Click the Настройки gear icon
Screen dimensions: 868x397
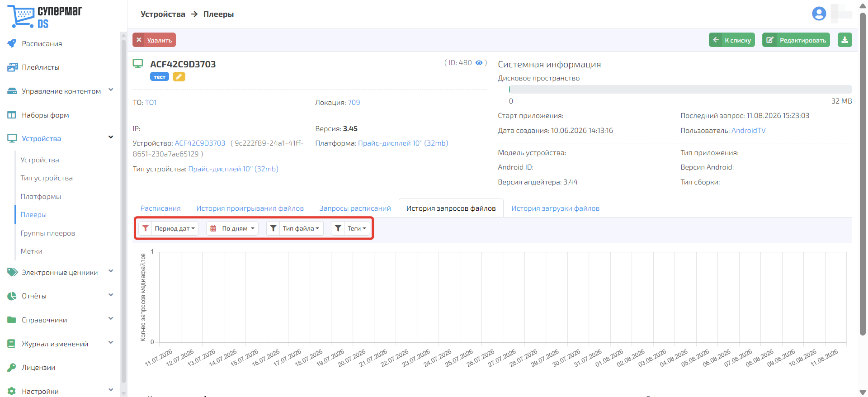12,391
